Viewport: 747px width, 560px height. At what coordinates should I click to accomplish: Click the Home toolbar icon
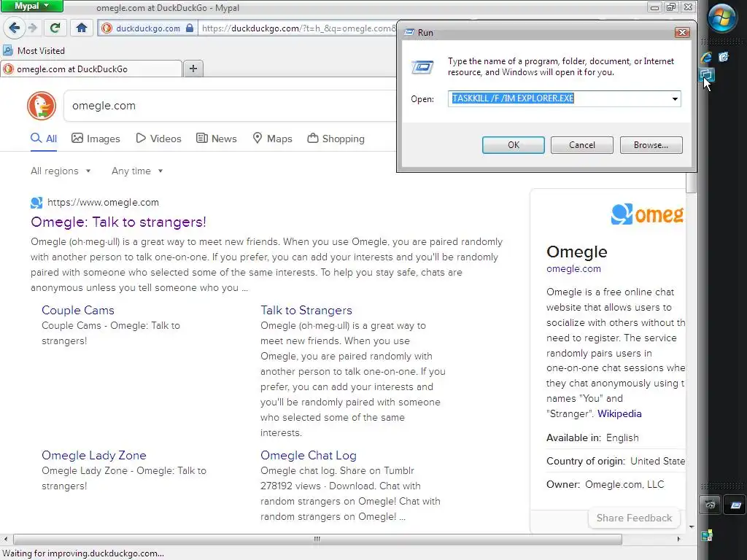click(x=82, y=28)
